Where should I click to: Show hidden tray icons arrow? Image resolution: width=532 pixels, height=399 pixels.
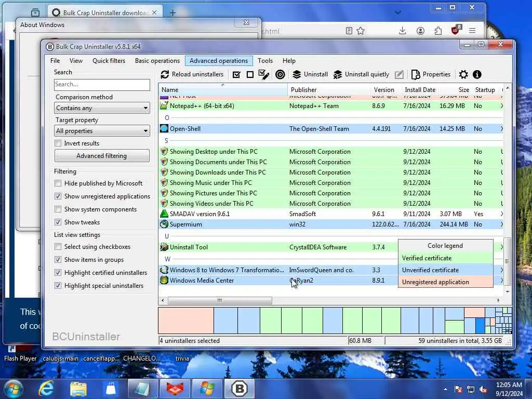(x=445, y=389)
